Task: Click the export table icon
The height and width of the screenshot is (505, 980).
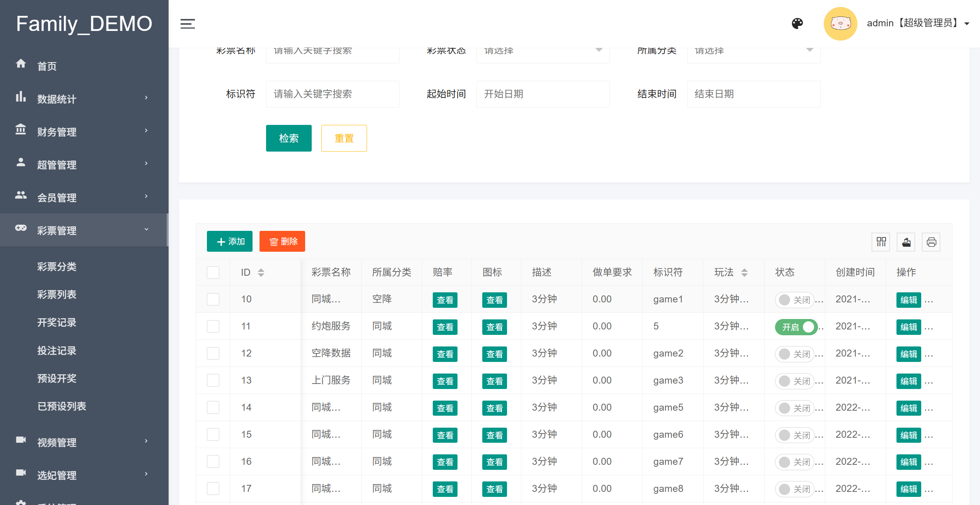Action: 906,242
